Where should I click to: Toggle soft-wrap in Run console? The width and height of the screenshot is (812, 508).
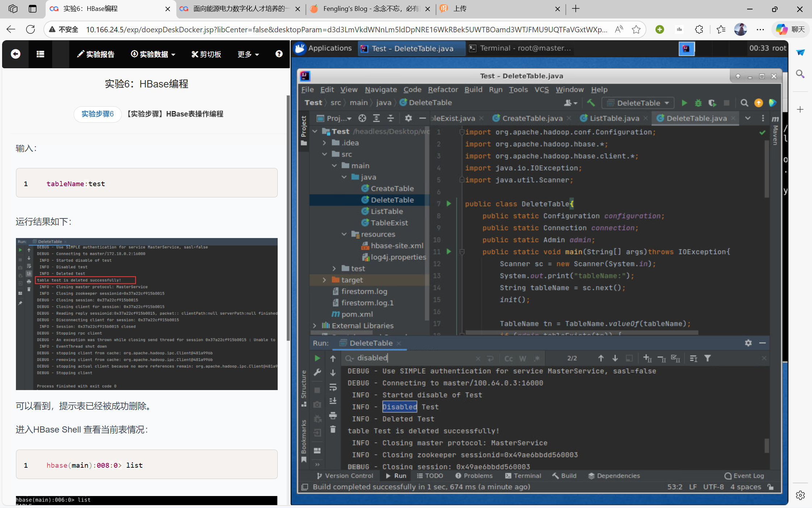pos(333,387)
